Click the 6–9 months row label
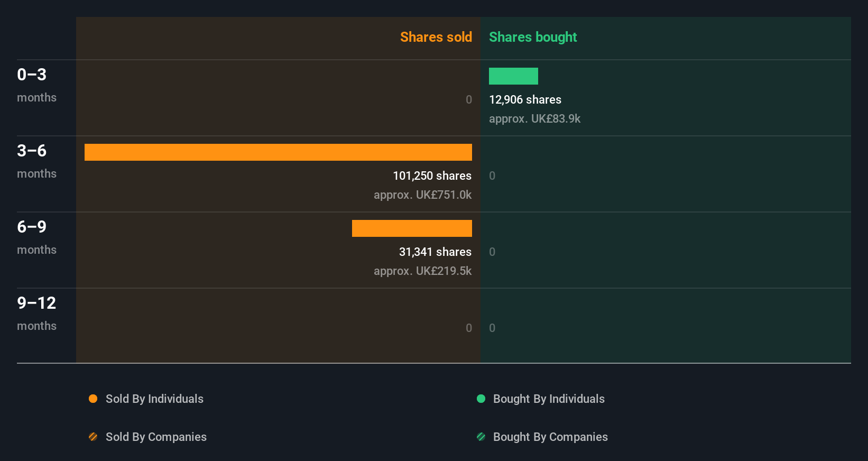868x461 pixels. click(x=36, y=237)
